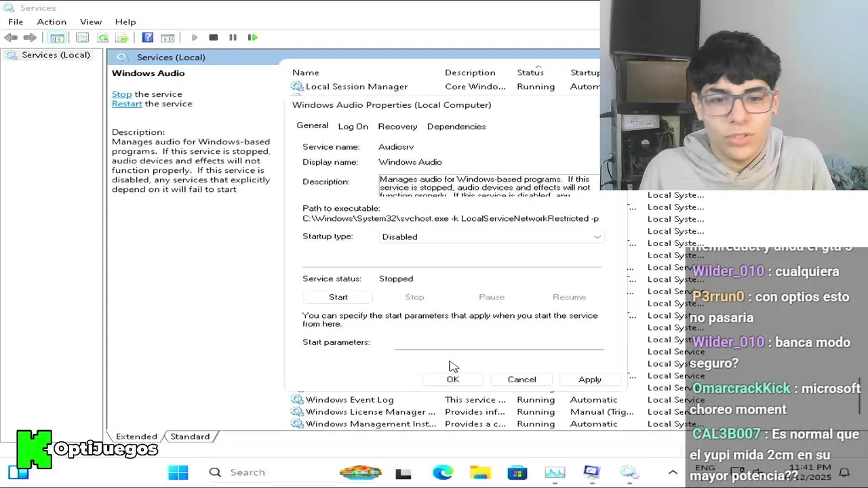Screen dimensions: 868x488
Task: Open the File menu
Action: pos(16,22)
